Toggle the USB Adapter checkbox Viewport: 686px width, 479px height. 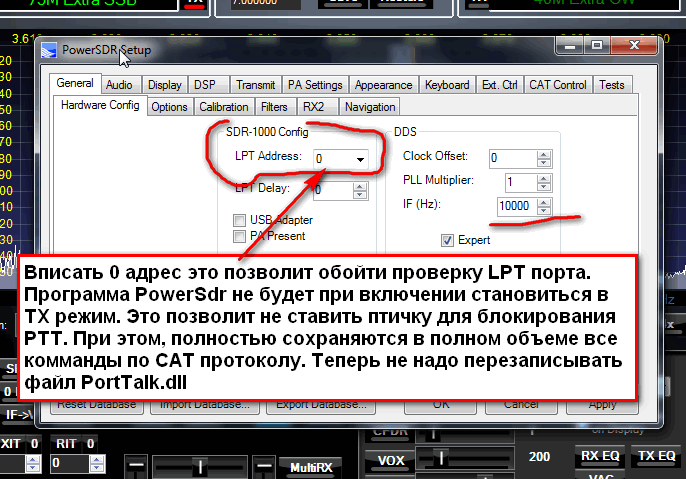pos(239,220)
